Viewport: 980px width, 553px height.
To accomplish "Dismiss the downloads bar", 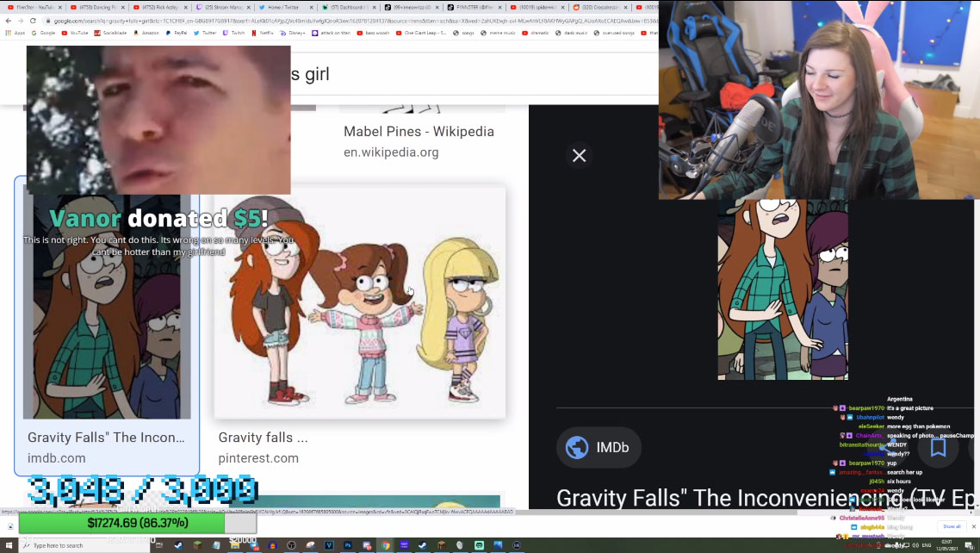I will [973, 526].
